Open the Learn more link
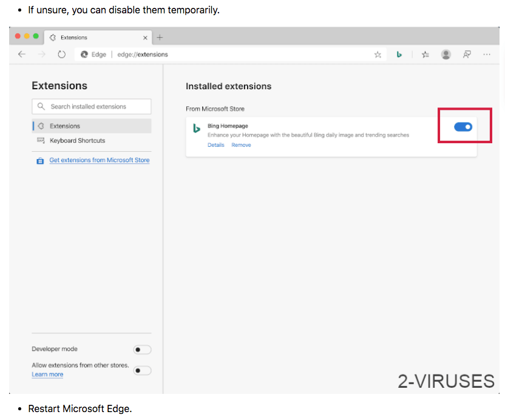Image resolution: width=505 pixels, height=420 pixels. click(x=47, y=374)
